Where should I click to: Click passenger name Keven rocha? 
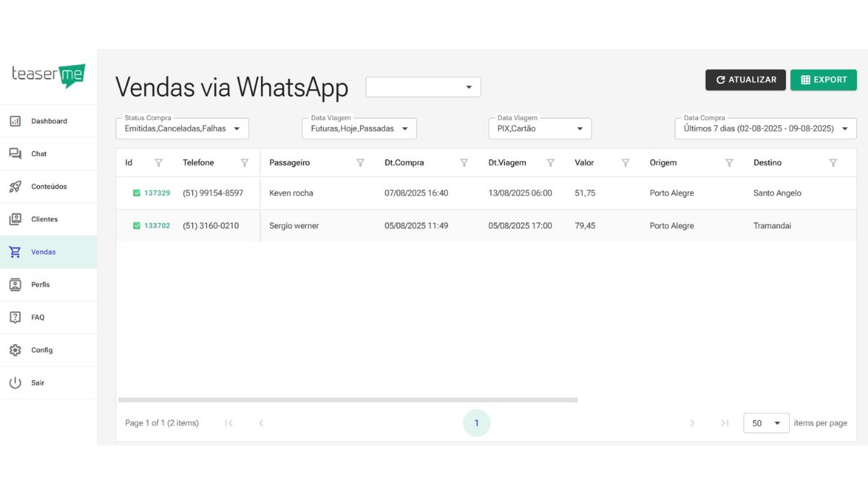pyautogui.click(x=291, y=193)
